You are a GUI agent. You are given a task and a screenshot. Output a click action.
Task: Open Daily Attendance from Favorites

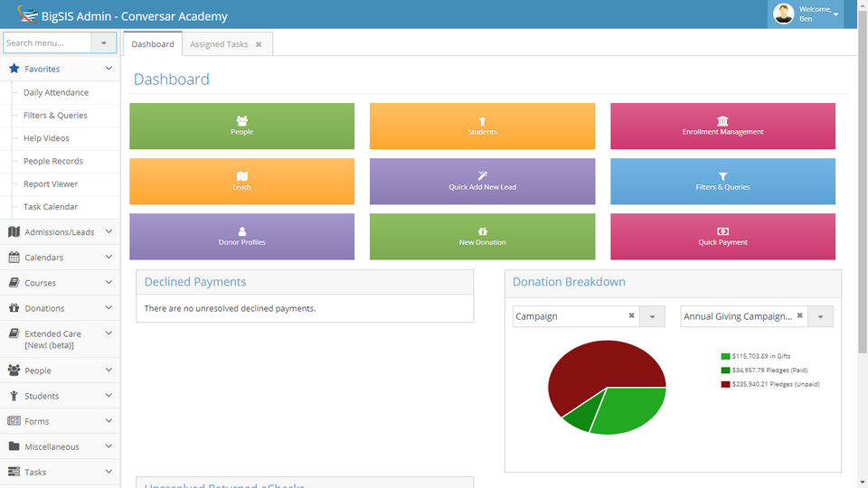(56, 92)
